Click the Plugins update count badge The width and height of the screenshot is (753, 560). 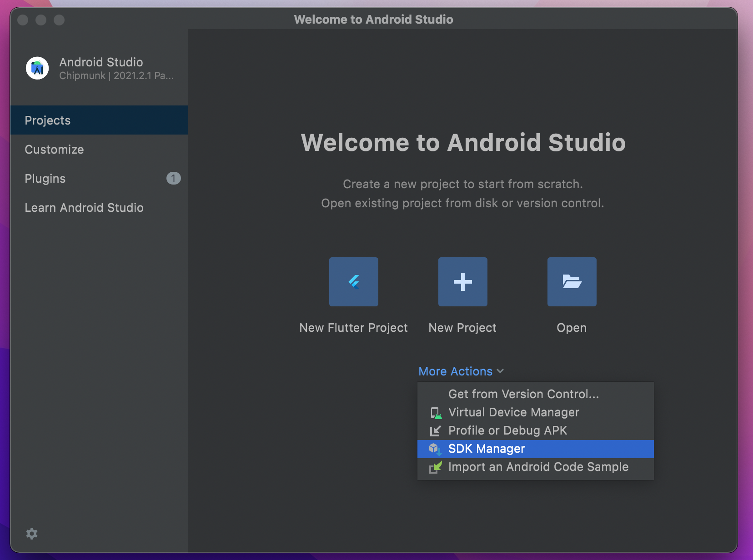pyautogui.click(x=174, y=178)
